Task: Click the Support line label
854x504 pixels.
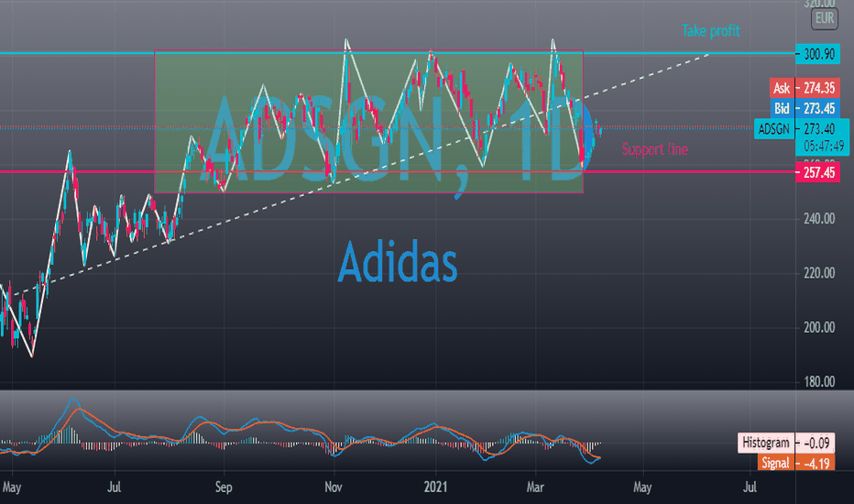Action: click(654, 149)
